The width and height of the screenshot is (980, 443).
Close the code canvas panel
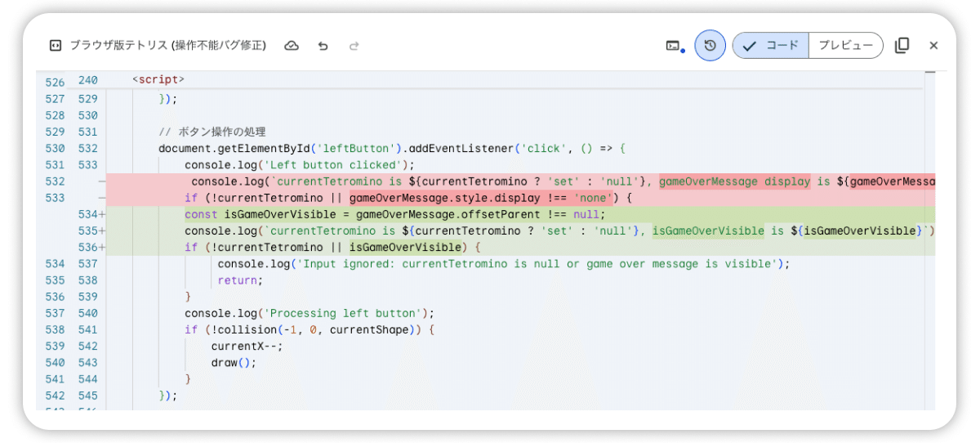tap(933, 46)
